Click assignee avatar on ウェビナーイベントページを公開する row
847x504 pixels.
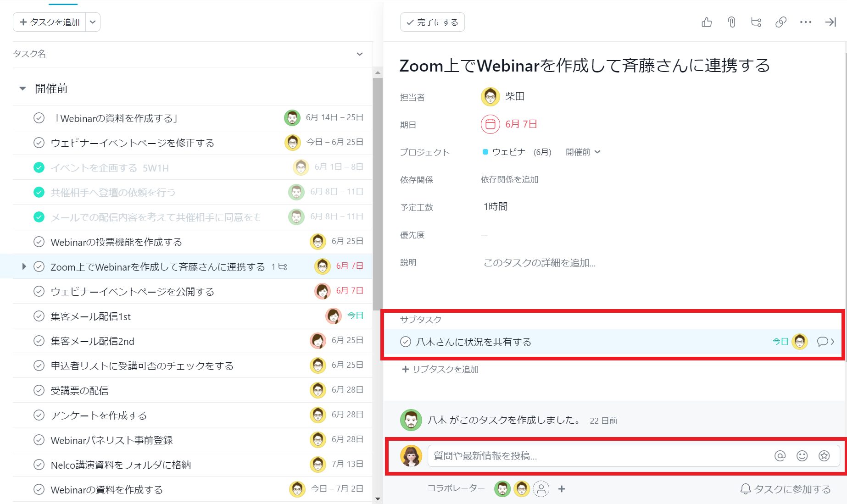click(323, 291)
